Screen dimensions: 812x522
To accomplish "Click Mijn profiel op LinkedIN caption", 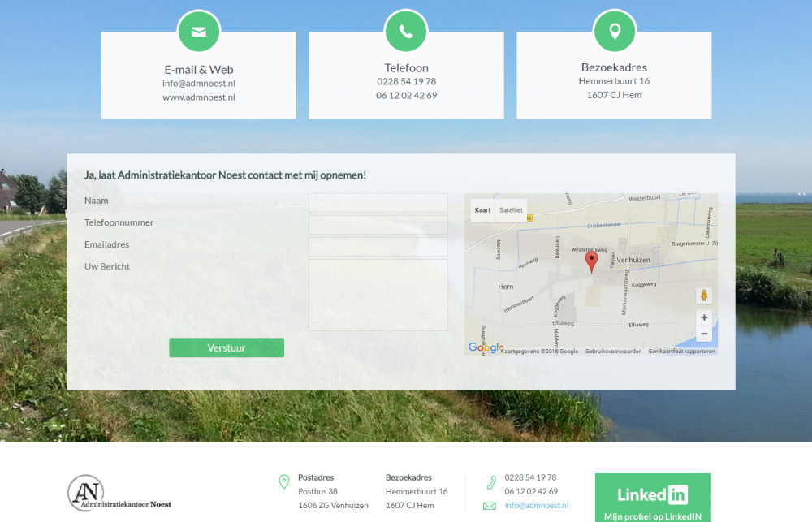I will (x=653, y=516).
